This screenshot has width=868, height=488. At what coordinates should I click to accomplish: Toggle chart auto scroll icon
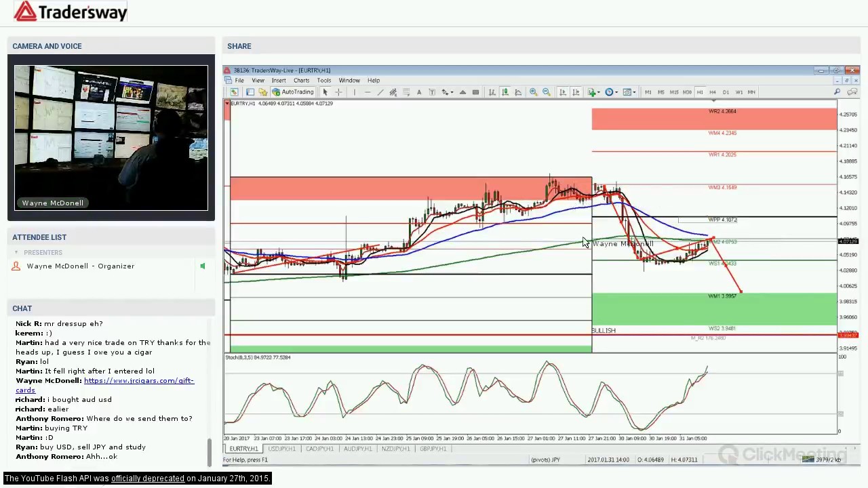(562, 92)
